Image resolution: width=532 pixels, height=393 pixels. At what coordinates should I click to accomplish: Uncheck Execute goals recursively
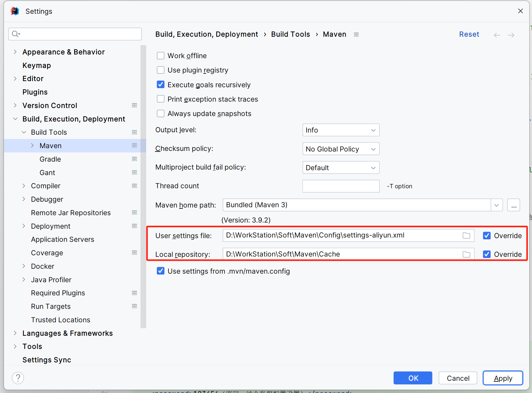(x=160, y=84)
